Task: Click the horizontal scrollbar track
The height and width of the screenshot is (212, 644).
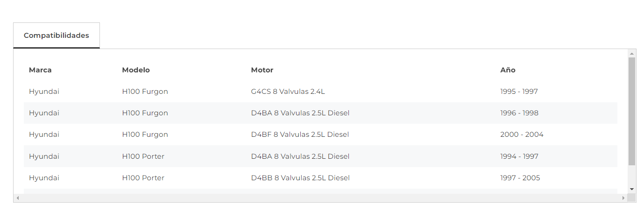Action: 320,198
